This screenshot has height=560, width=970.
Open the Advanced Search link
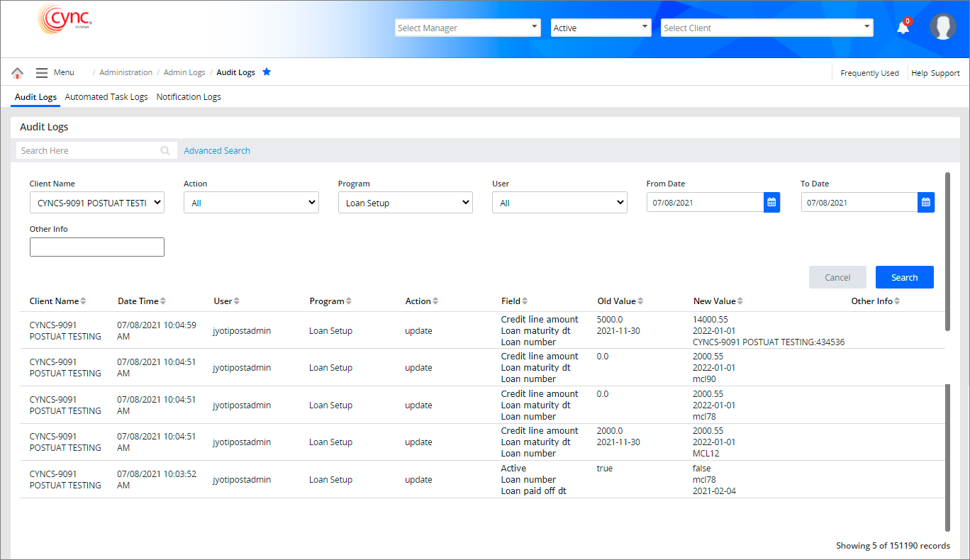pos(217,151)
